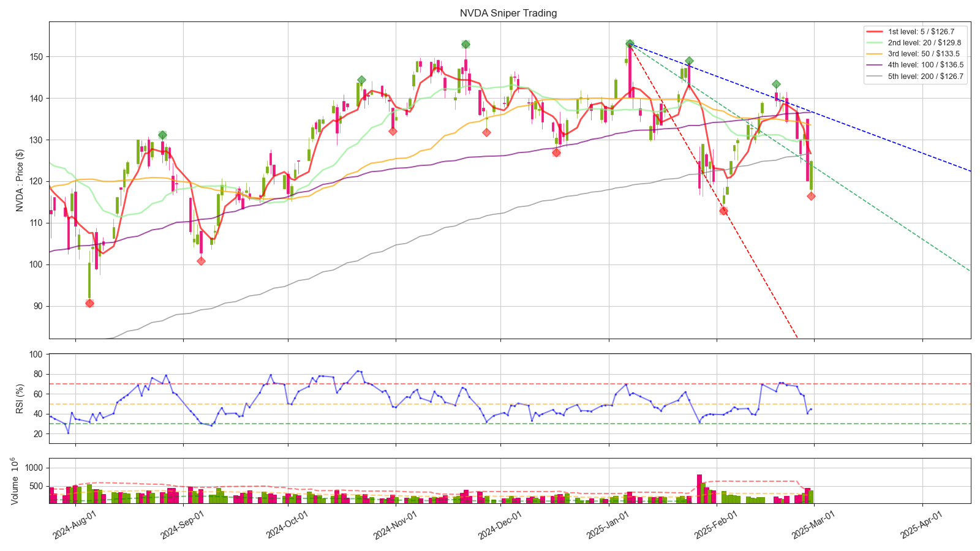Click the red line sample beside 1st level legend
980x551 pixels.
(875, 31)
